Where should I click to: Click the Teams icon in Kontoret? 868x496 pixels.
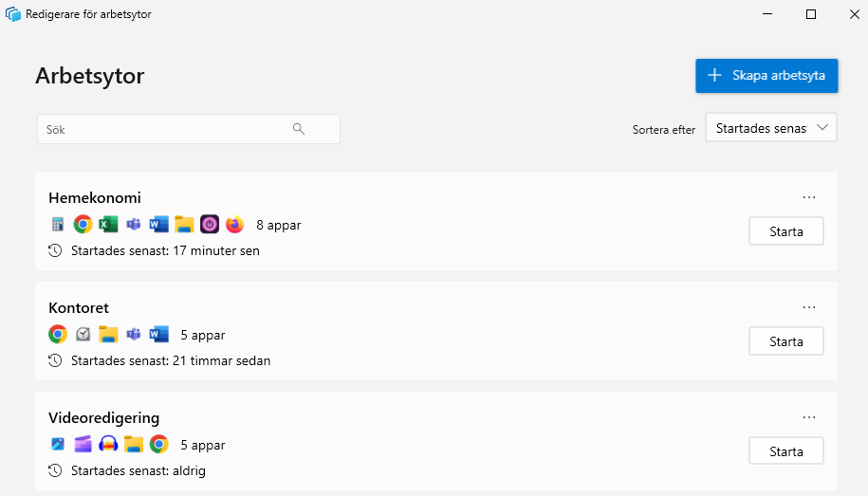click(x=134, y=335)
